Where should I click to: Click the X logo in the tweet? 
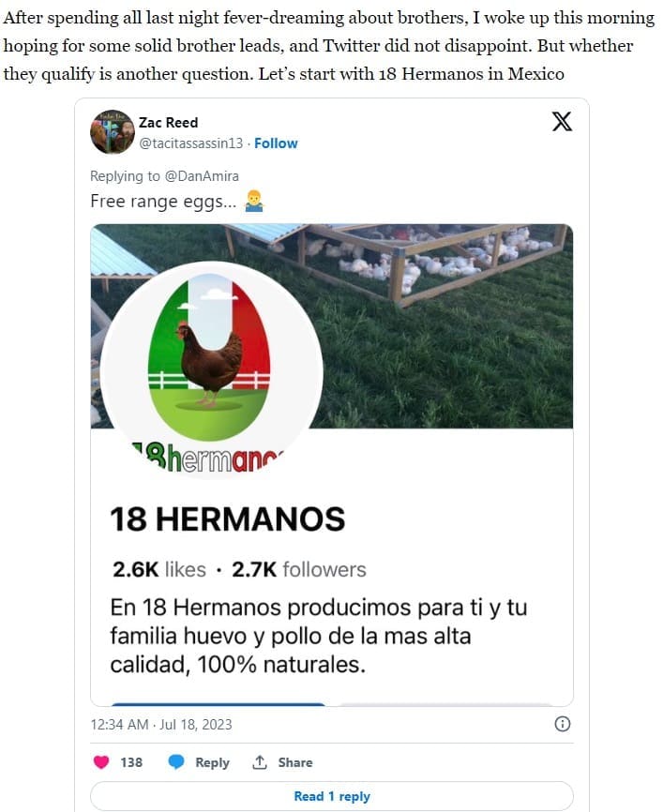(562, 122)
